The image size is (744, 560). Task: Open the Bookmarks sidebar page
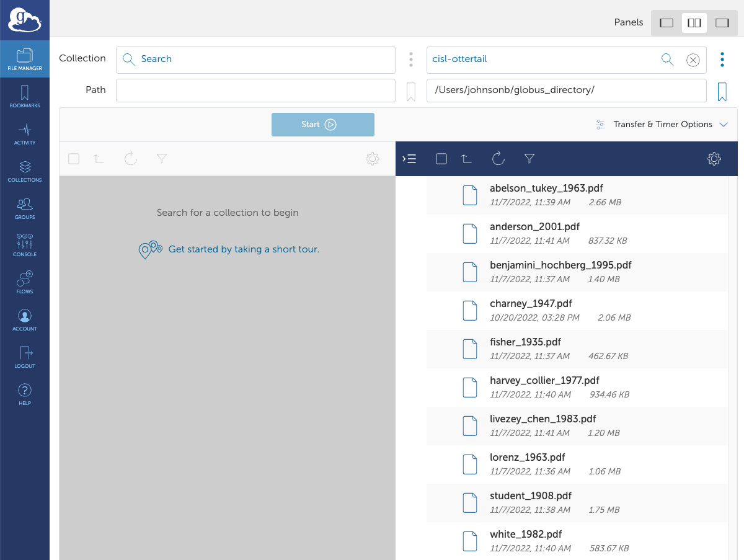25,97
